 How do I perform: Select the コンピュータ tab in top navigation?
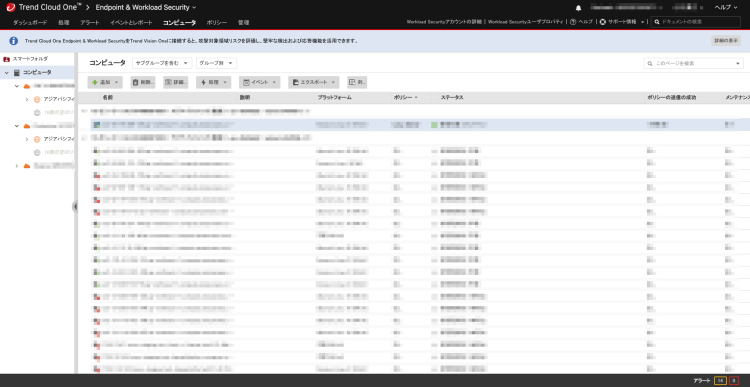pyautogui.click(x=179, y=22)
